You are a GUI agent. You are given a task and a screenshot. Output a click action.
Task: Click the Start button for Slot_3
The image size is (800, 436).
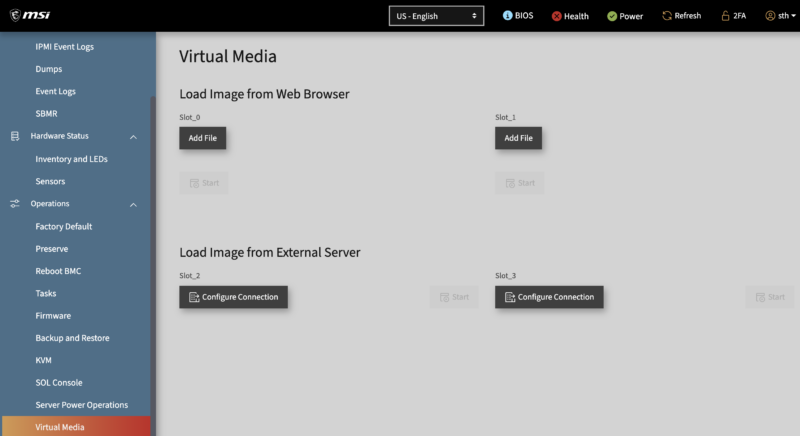[770, 297]
